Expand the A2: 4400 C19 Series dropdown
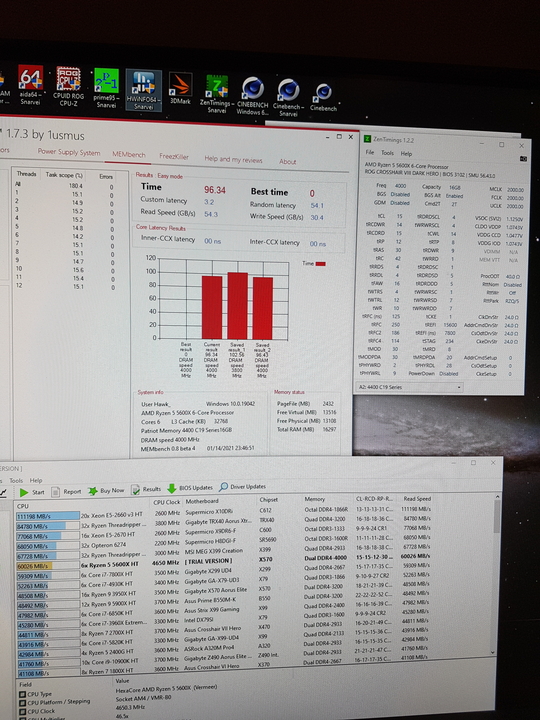The width and height of the screenshot is (540, 720). [409, 387]
